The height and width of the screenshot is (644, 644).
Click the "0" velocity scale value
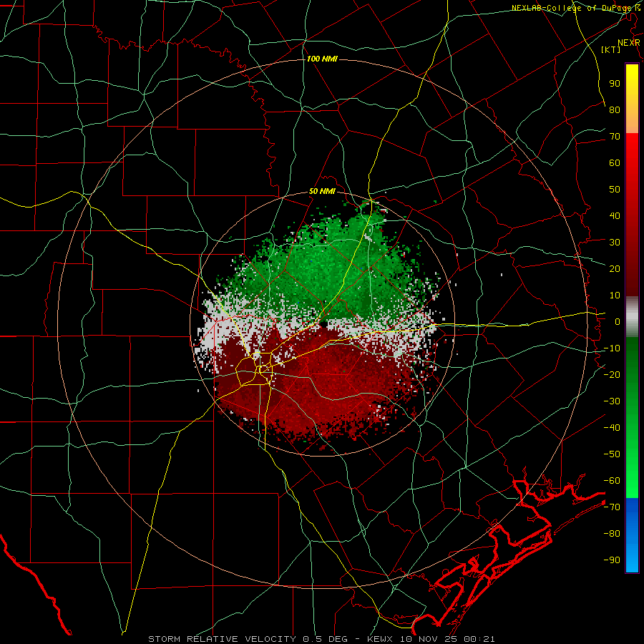click(x=618, y=321)
